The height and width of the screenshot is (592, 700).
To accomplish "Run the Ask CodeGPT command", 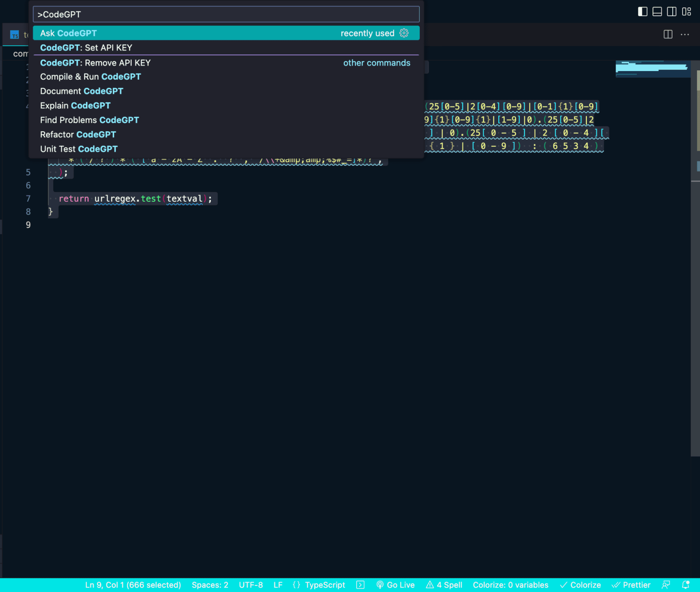I will [x=226, y=33].
